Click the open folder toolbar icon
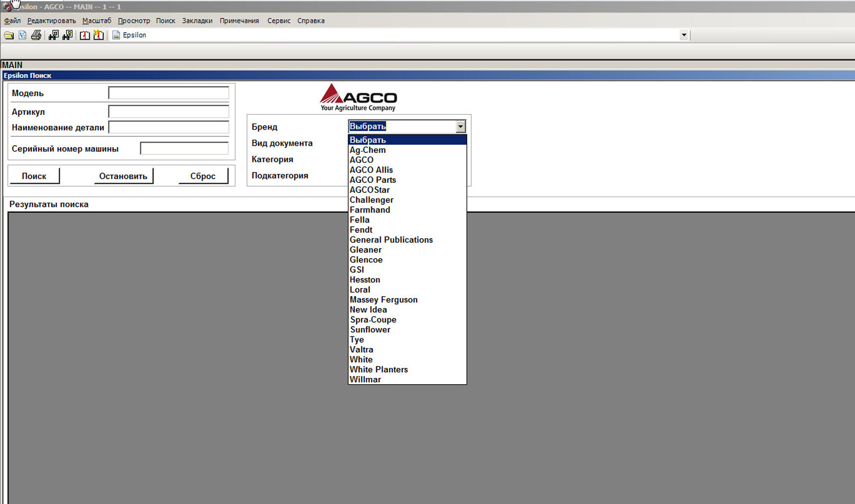This screenshot has height=504, width=855. coord(9,35)
